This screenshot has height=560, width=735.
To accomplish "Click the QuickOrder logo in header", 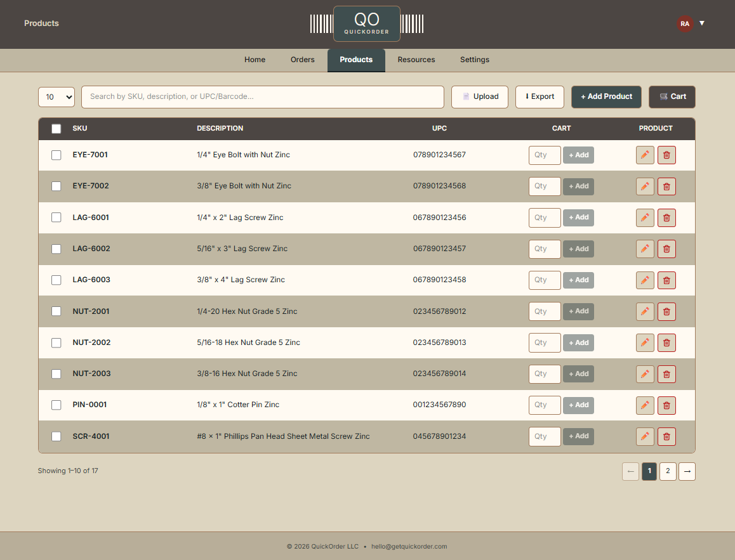I will (x=367, y=24).
